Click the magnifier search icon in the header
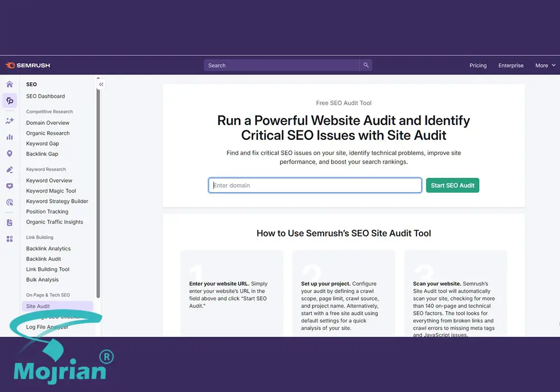 [x=366, y=66]
